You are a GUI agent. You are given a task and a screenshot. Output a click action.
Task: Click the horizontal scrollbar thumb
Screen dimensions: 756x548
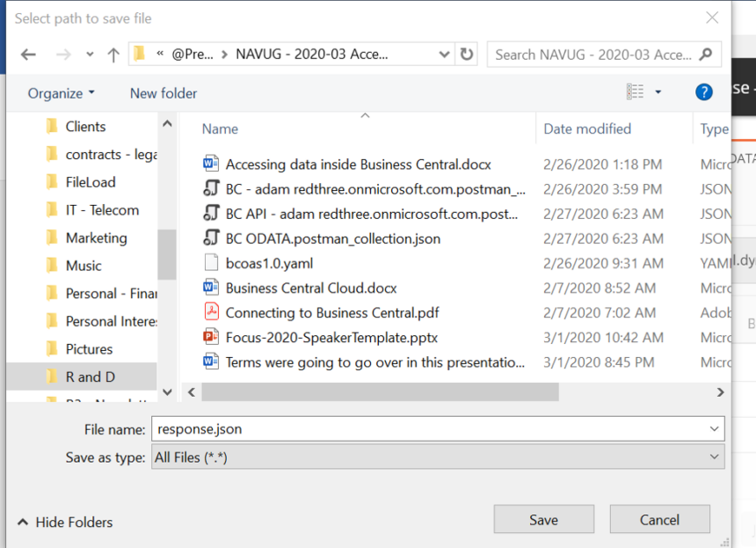[x=380, y=392]
